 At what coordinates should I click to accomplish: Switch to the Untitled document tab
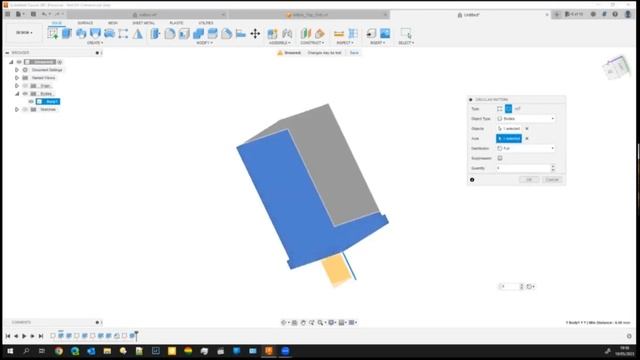(471, 15)
